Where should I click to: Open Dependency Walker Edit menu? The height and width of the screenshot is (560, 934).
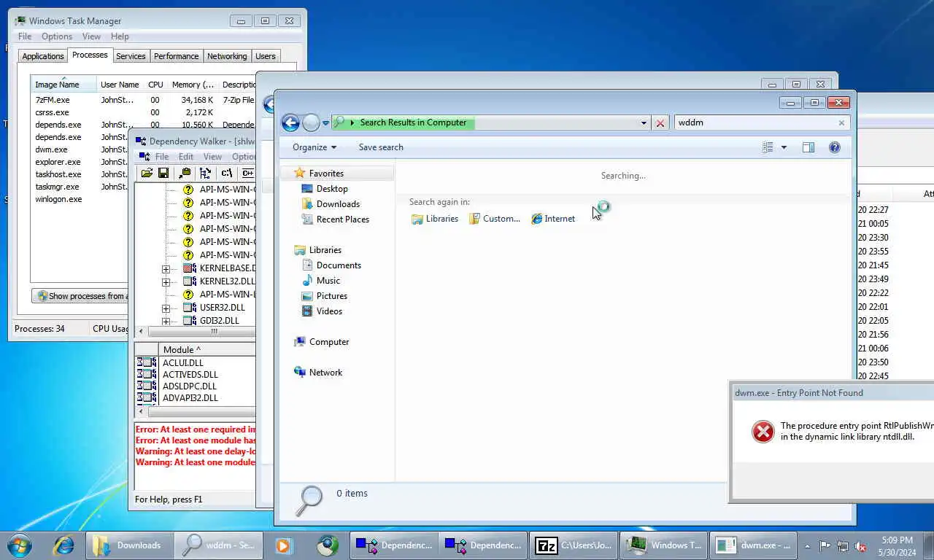click(x=186, y=157)
